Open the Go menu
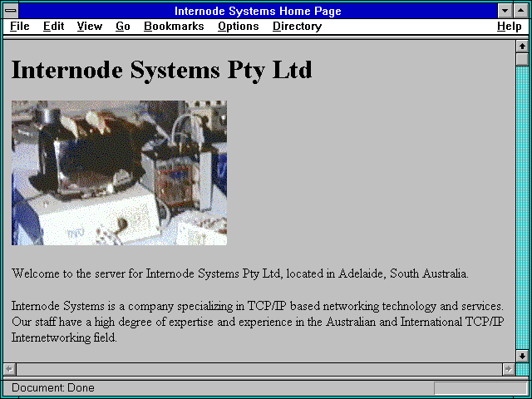Screen dimensions: 532x399 122,27
